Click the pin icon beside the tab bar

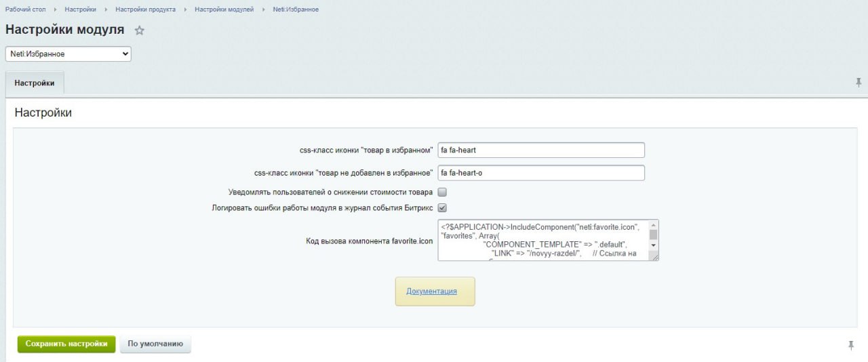pos(859,83)
